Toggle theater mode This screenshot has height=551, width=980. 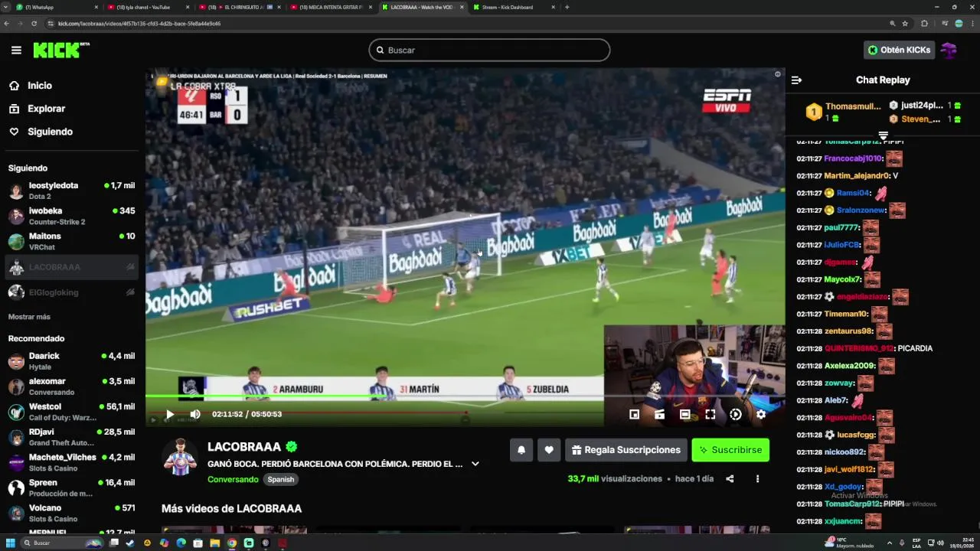click(684, 414)
